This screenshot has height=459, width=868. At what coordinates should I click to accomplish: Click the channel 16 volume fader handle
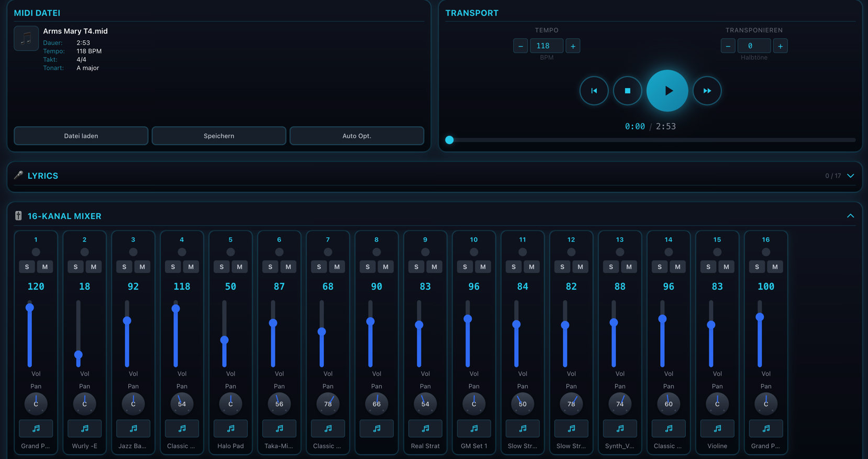click(x=760, y=317)
